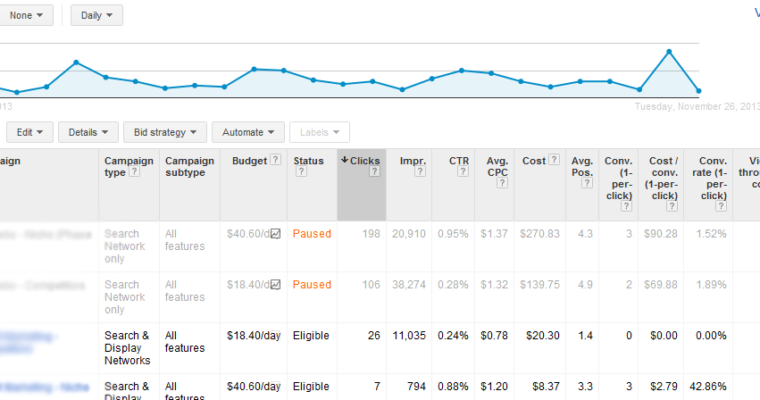The width and height of the screenshot is (760, 400).
Task: Click the highest peak point on chart
Action: pos(669,51)
